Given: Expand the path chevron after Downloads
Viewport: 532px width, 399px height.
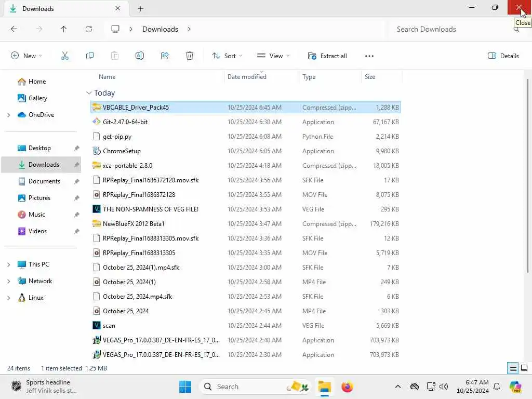Looking at the screenshot, I should point(189,29).
